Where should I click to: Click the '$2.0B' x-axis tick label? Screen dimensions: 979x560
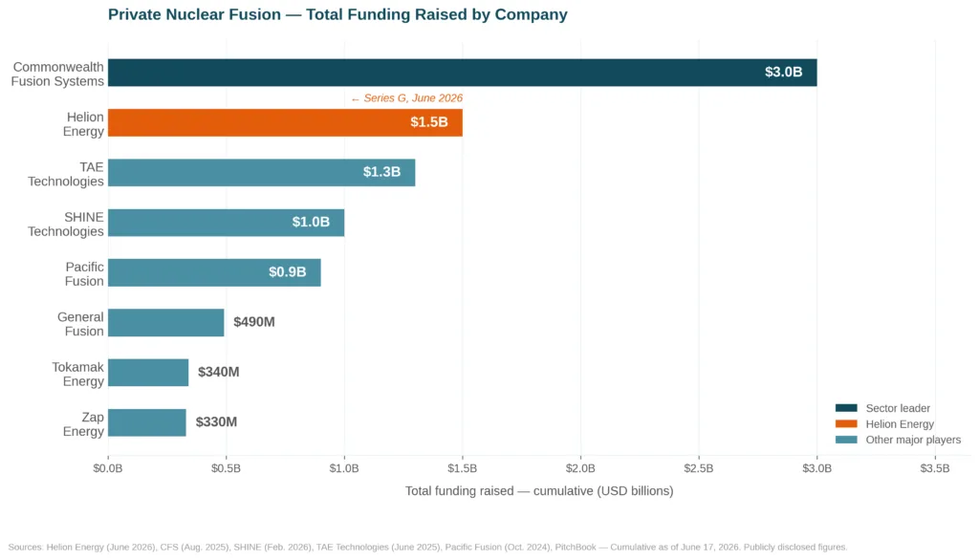(x=580, y=469)
